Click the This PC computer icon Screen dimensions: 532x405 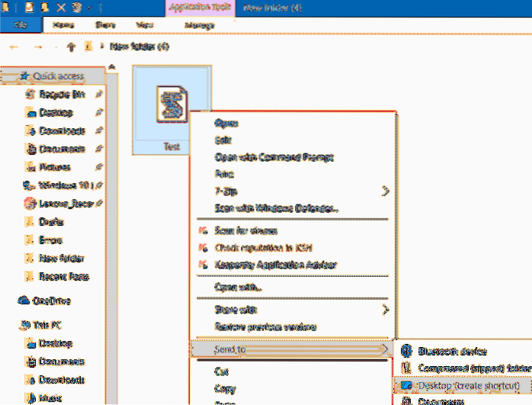click(x=23, y=323)
